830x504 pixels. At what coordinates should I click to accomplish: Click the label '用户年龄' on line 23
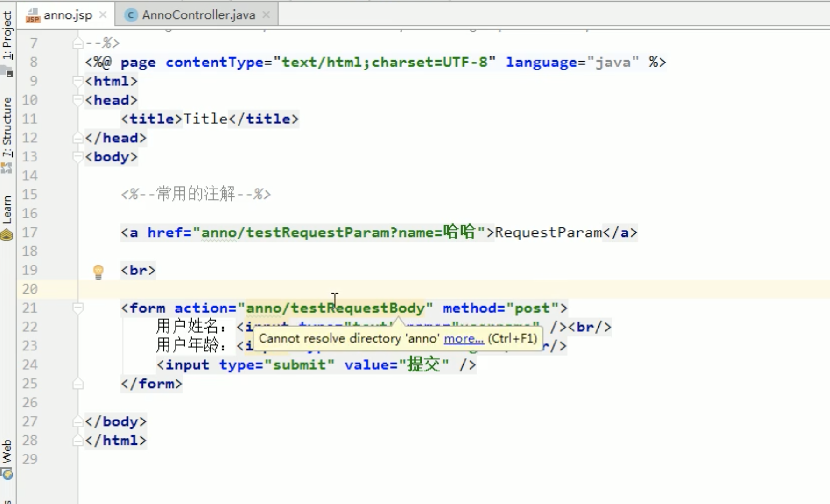[187, 345]
